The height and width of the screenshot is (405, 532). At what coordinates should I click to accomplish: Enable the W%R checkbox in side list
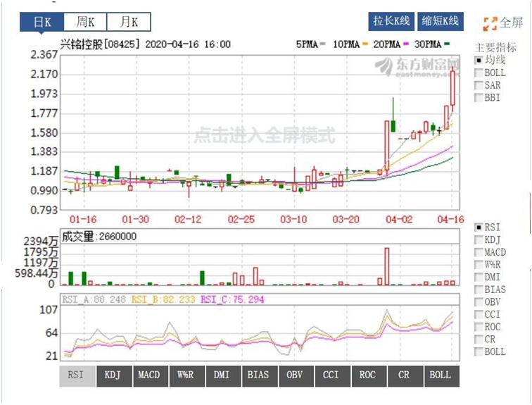coord(479,265)
